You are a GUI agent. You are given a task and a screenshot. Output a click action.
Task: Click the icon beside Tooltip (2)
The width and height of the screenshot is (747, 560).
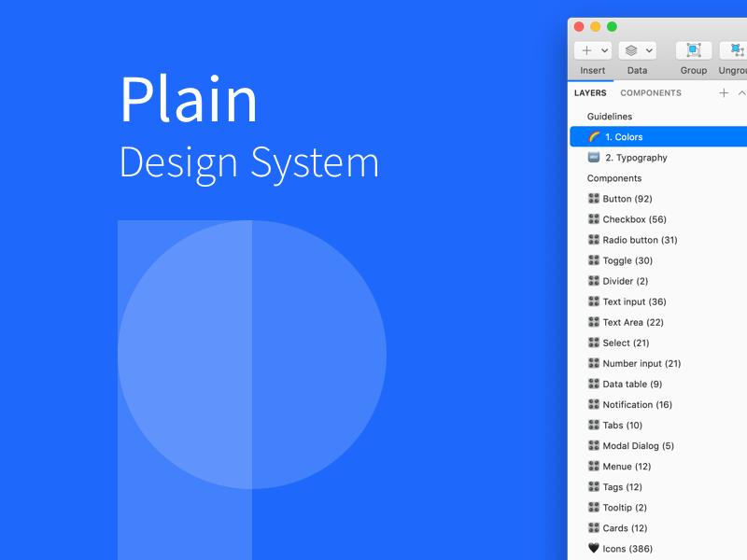tap(594, 507)
